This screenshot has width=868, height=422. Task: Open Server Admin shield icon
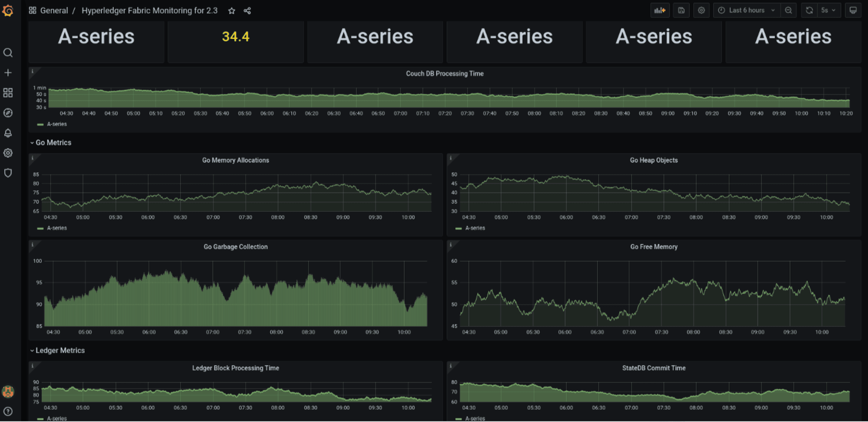pos(8,173)
